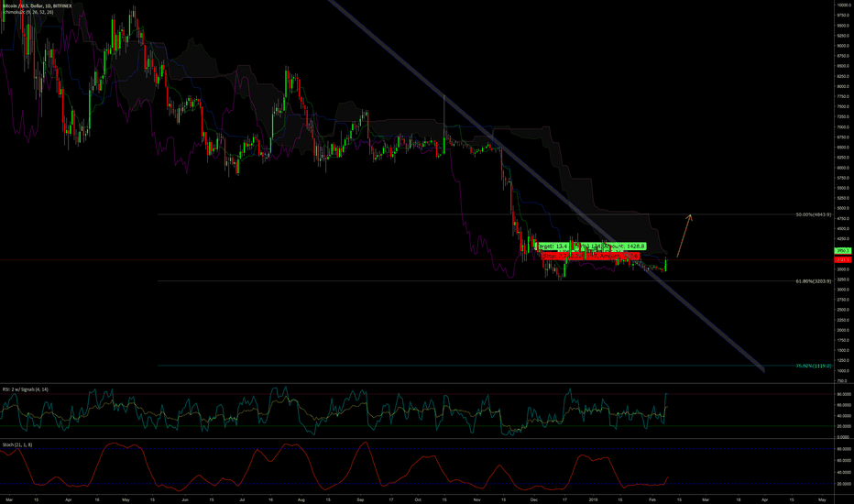Click the 78.60%(1119.0) Fibonacci level label

coord(813,366)
